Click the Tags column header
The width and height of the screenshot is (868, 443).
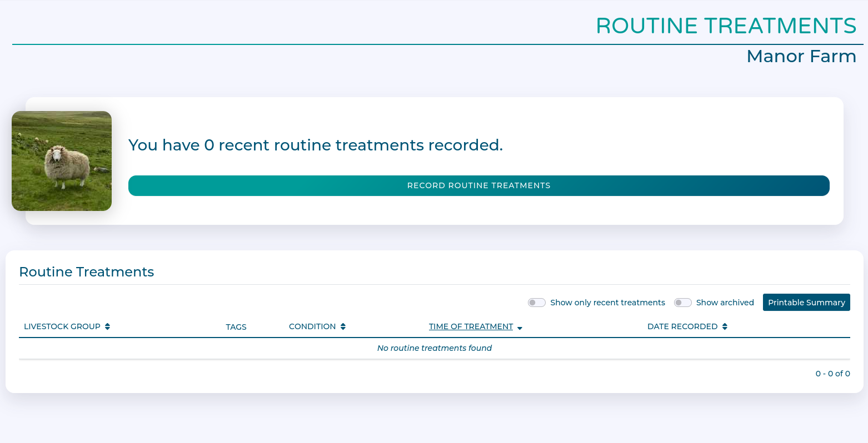[x=236, y=327]
